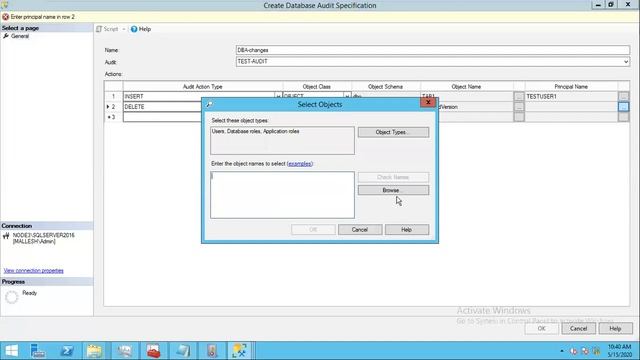Click the main window Cancel button
Screen dimensions: 640x360
[578, 329]
